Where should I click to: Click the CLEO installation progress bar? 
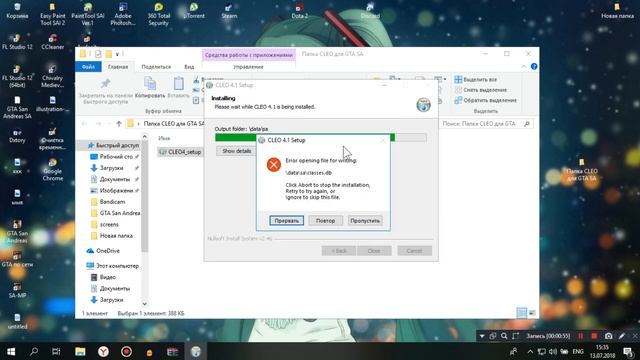tap(320, 137)
